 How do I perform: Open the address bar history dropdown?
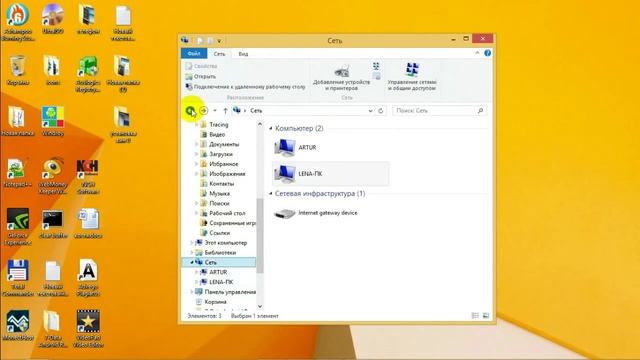pyautogui.click(x=370, y=111)
